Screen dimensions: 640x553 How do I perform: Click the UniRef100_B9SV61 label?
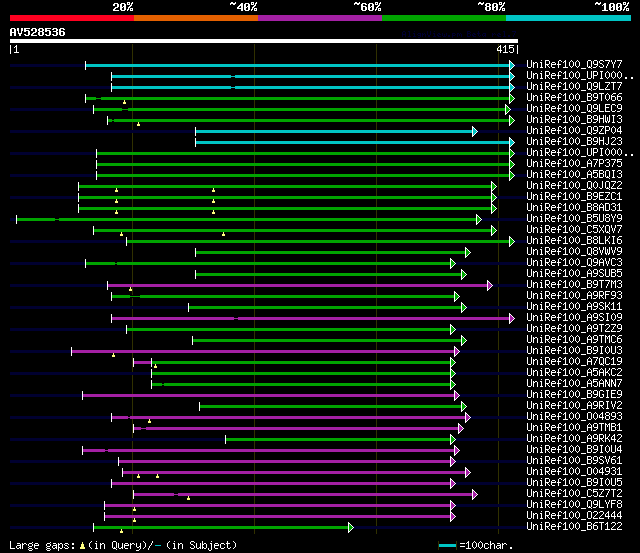click(574, 461)
